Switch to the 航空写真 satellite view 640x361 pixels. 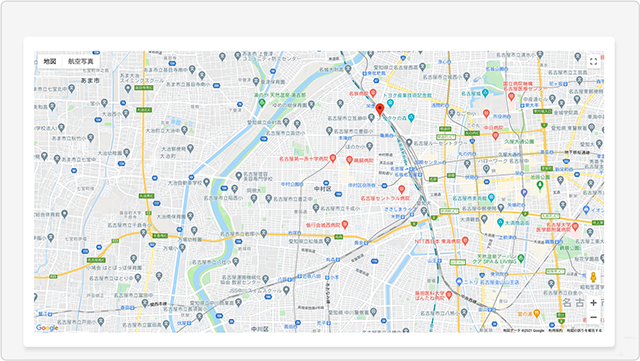pyautogui.click(x=80, y=61)
